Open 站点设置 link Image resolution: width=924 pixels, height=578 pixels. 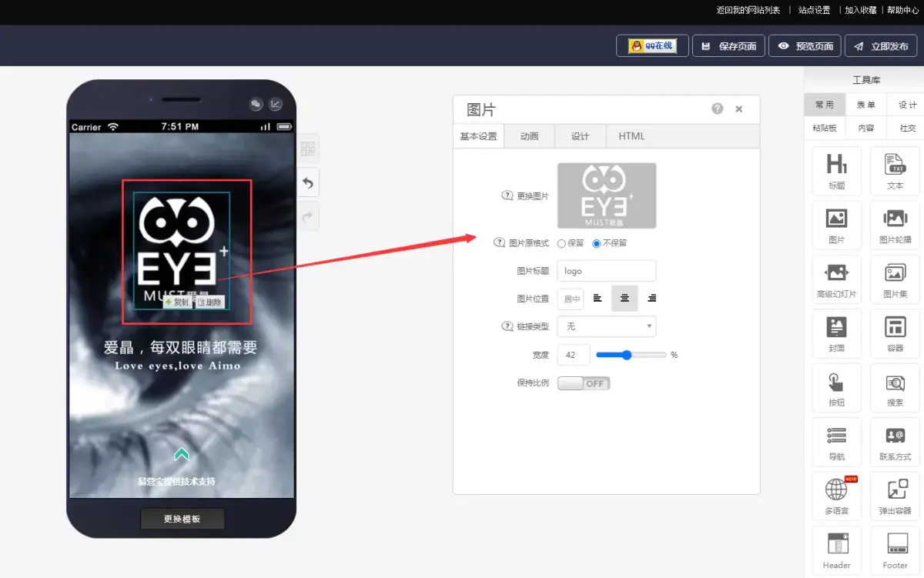[814, 10]
